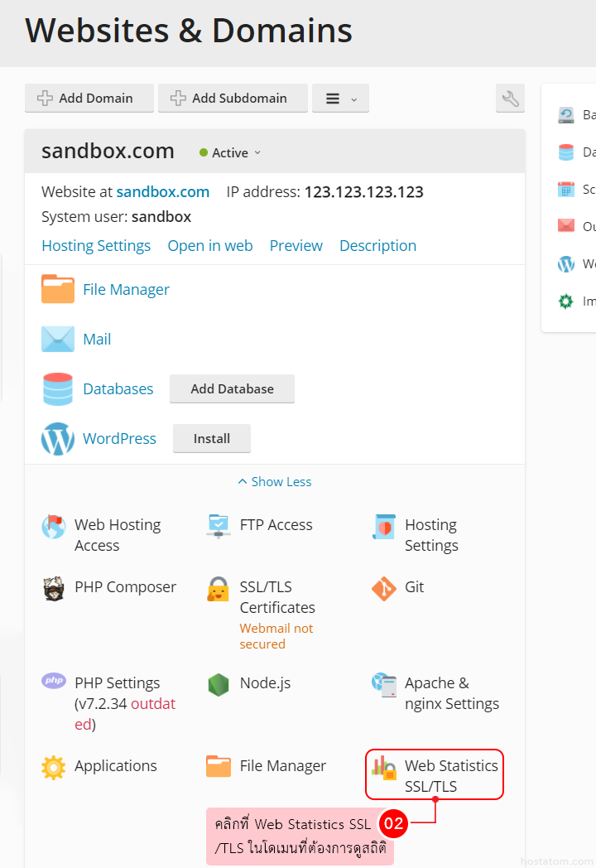The width and height of the screenshot is (596, 868).
Task: Click the PHP Settings icon
Action: pyautogui.click(x=53, y=682)
